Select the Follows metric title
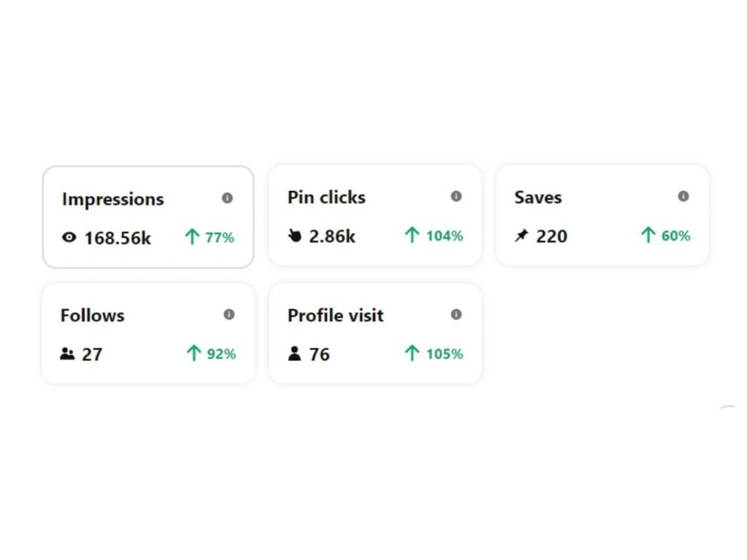This screenshot has height=560, width=747. pyautogui.click(x=93, y=315)
